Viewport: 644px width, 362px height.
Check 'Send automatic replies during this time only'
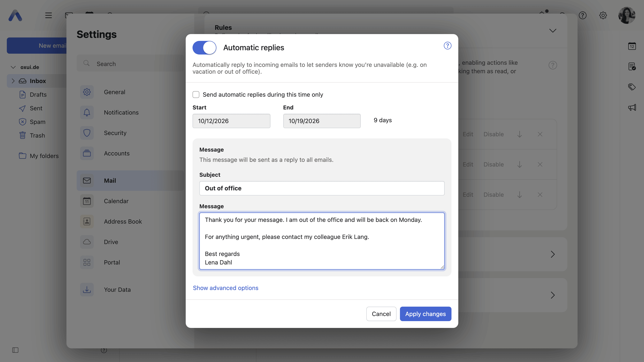(196, 95)
